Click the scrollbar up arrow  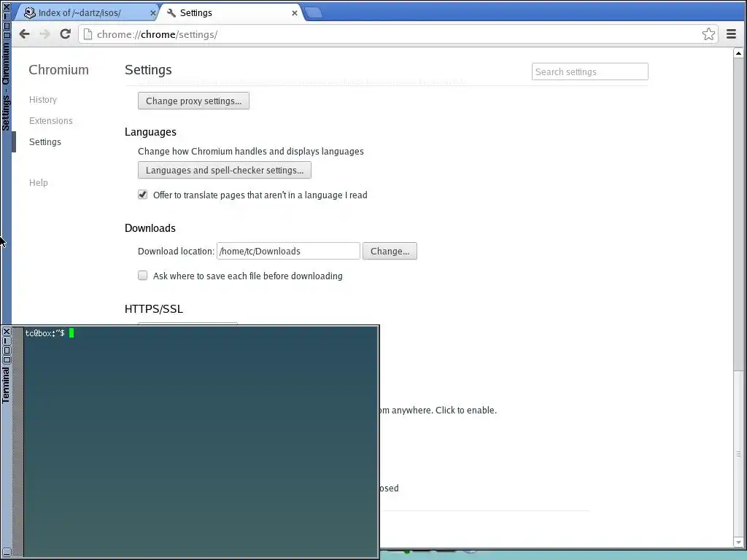738,53
